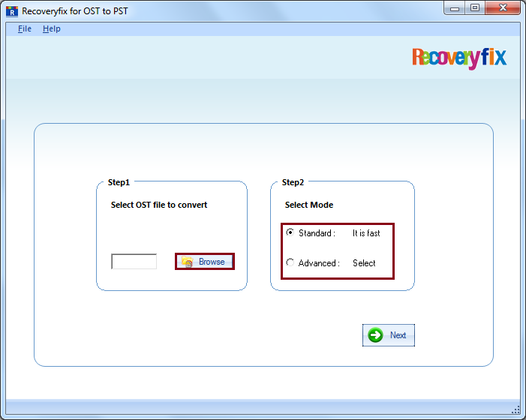Click the 'Select OST file to convert' label

(159, 205)
